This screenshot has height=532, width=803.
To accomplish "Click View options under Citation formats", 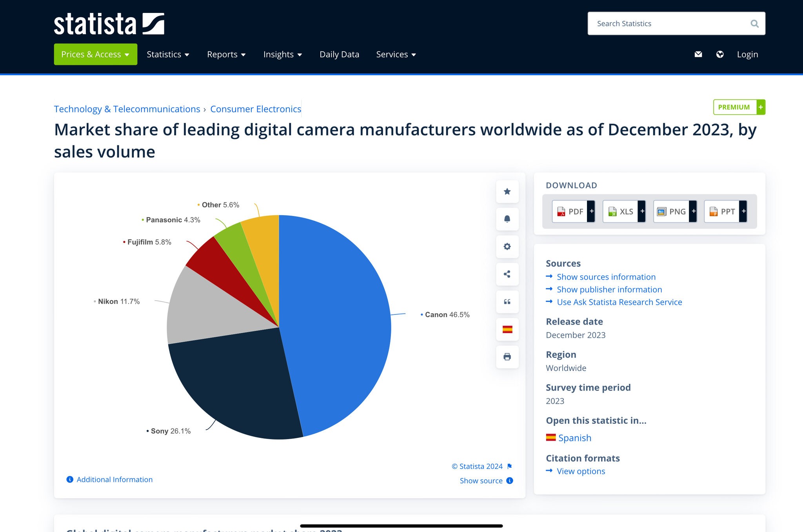I will 581,471.
